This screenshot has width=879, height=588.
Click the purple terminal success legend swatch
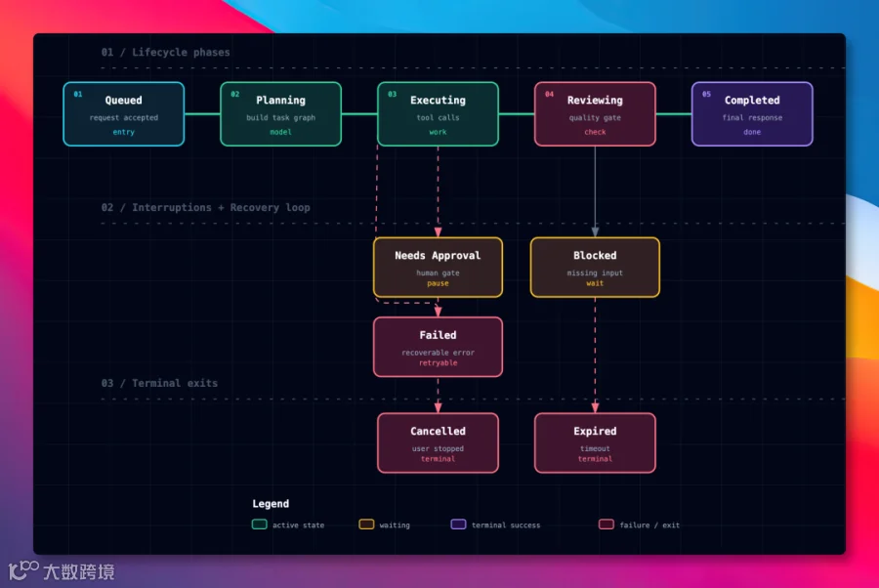point(458,525)
